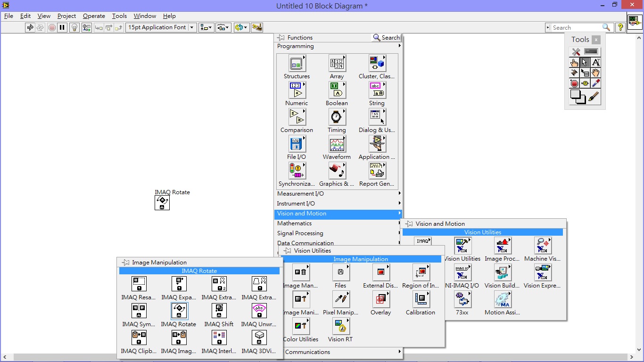Select the Wiring spool tool

click(574, 73)
